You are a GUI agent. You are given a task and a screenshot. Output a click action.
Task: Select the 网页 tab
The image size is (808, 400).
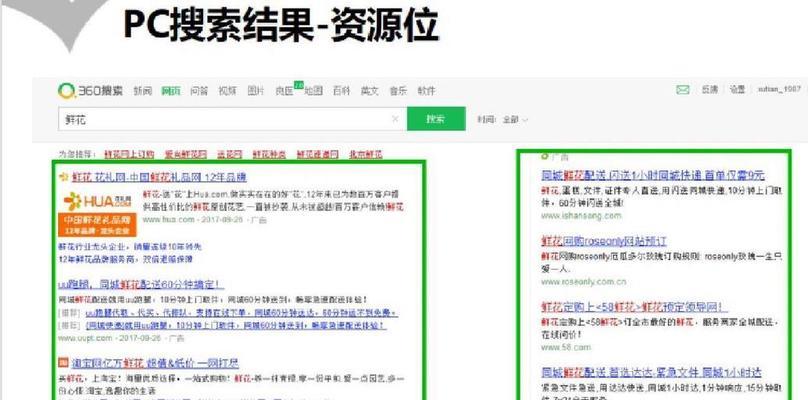pyautogui.click(x=171, y=91)
